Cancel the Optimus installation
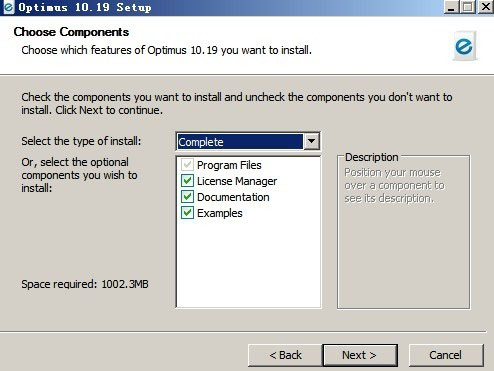 click(x=446, y=355)
